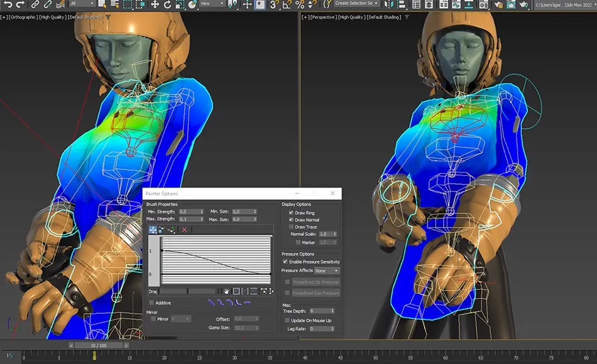Screen dimensions: 597x364
Task: Click the red X delete point icon
Action: 184,230
